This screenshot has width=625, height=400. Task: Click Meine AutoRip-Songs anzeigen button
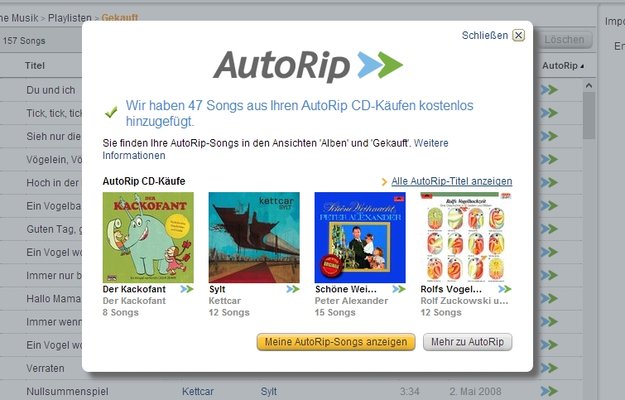coord(336,342)
